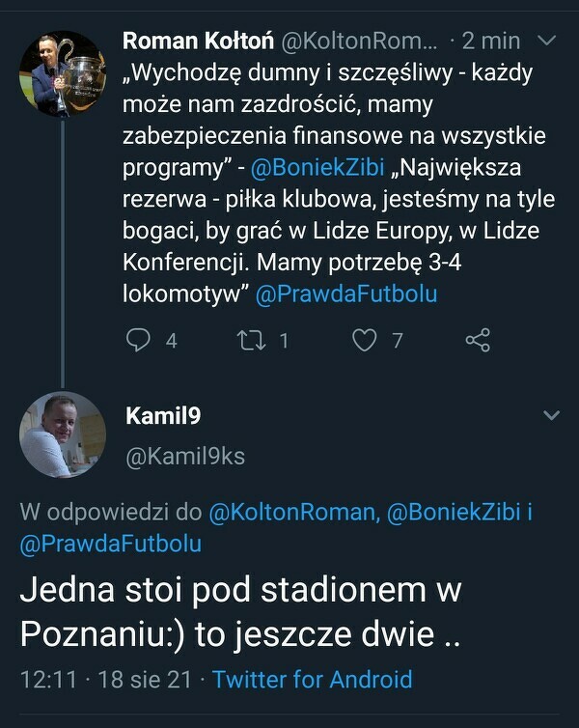Open the @PrawdaFutbolu mention in tweet text
The width and height of the screenshot is (579, 728).
pyautogui.click(x=346, y=294)
